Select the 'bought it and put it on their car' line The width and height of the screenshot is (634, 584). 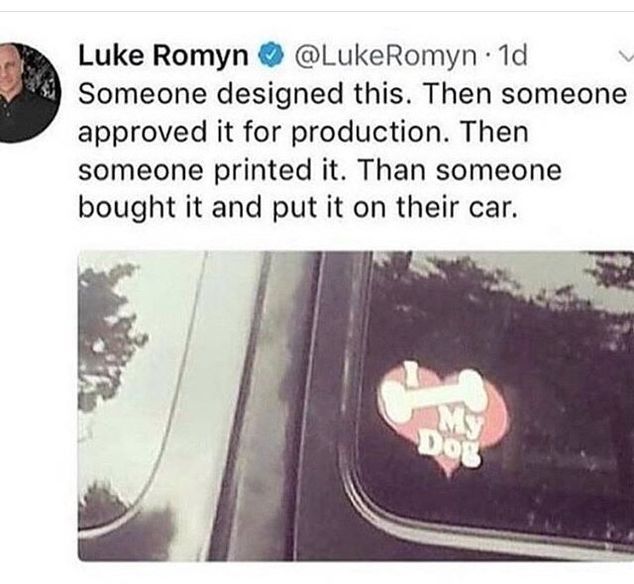pyautogui.click(x=298, y=207)
